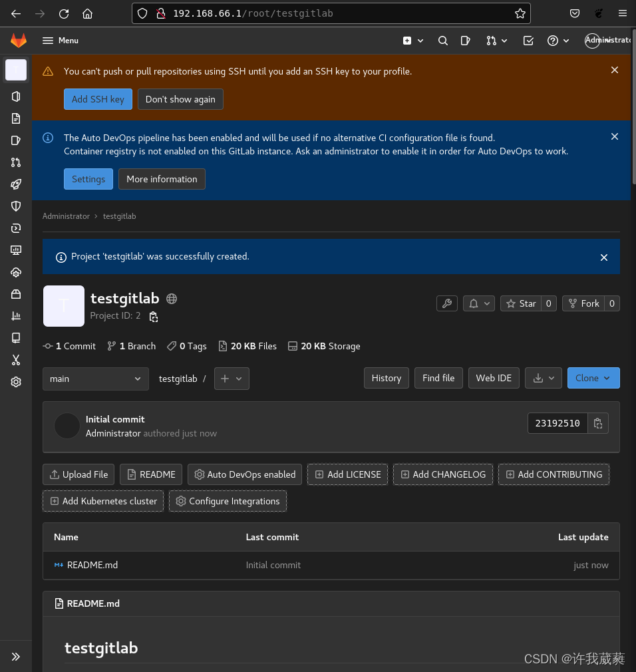The image size is (636, 672).
Task: Open the Web IDE button
Action: [x=494, y=378]
